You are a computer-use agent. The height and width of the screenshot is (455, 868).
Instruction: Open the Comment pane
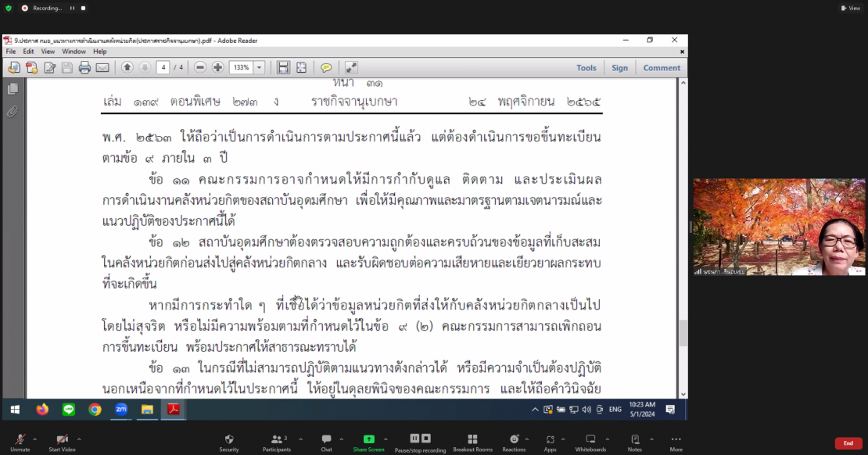tap(662, 67)
